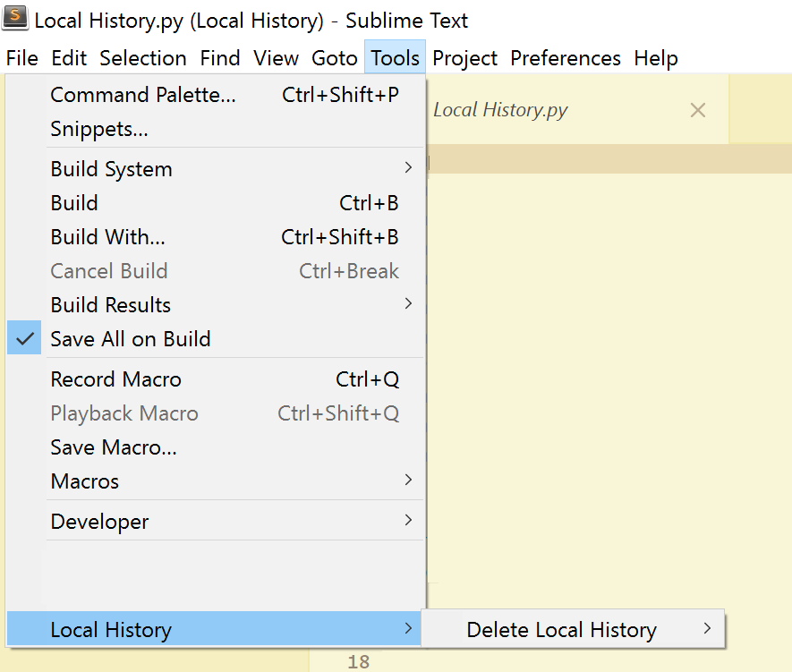The width and height of the screenshot is (792, 672).
Task: Select the Build With... menu entry
Action: point(215,237)
